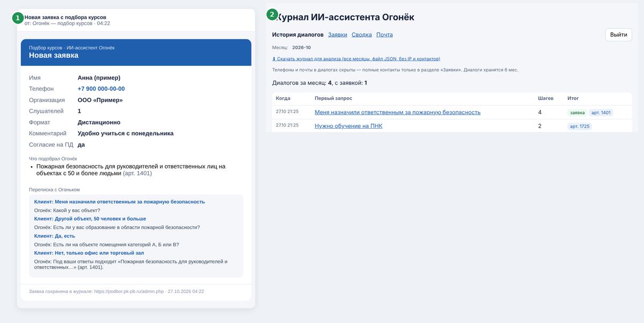Click the name value 'Анна (пример)'
Image resolution: width=644 pixels, height=323 pixels.
[x=99, y=78]
